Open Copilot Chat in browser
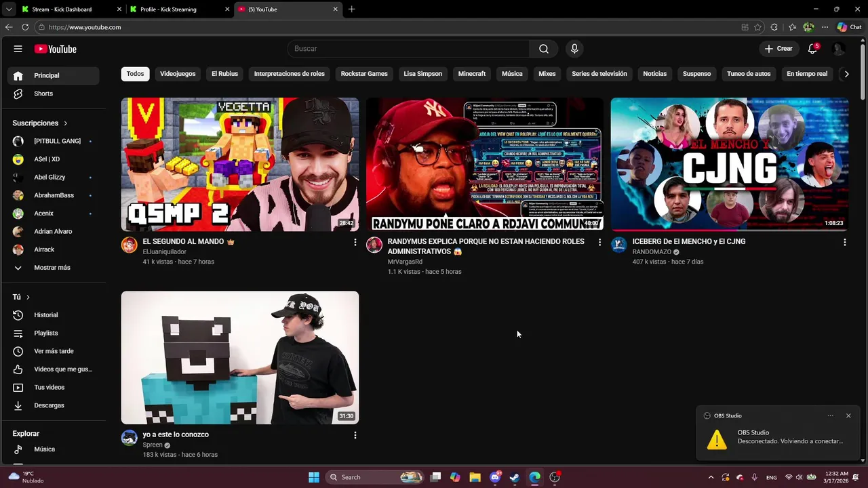Viewport: 868px width, 488px height. coord(849,27)
